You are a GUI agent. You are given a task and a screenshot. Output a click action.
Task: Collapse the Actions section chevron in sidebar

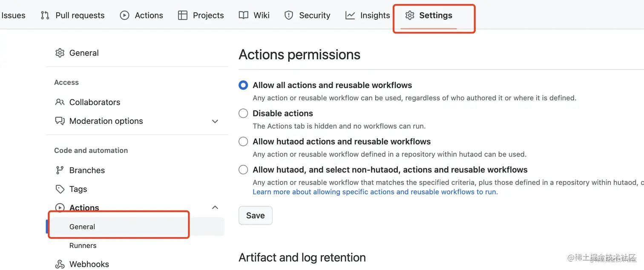click(x=215, y=207)
